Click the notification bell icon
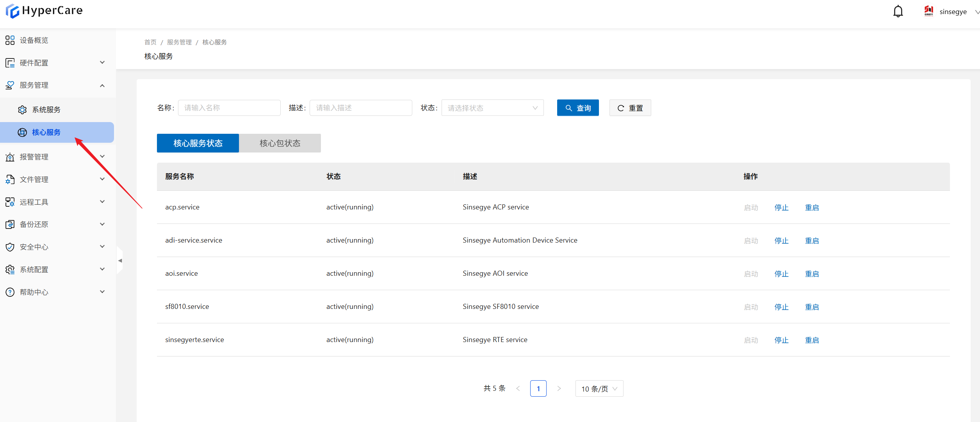 [898, 11]
